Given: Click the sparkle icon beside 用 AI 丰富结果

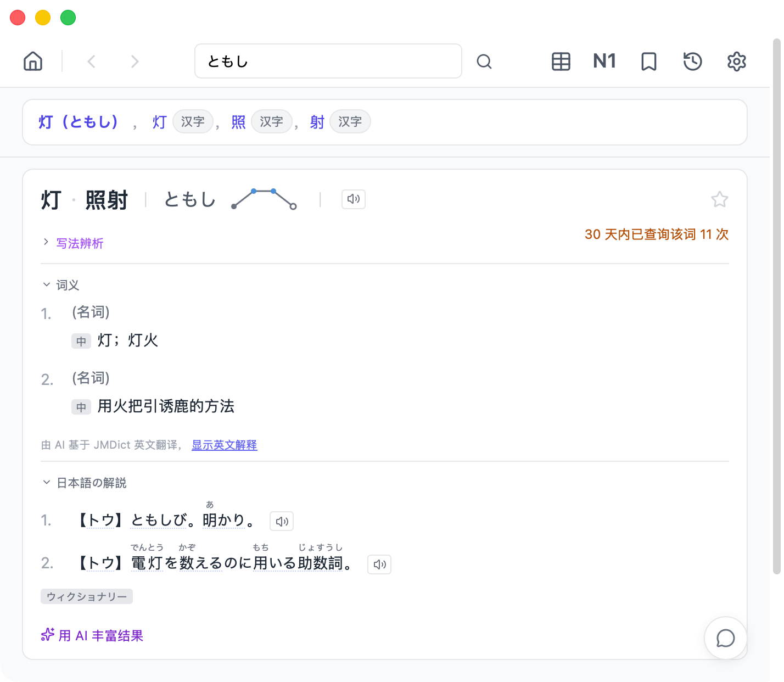Looking at the screenshot, I should (48, 635).
